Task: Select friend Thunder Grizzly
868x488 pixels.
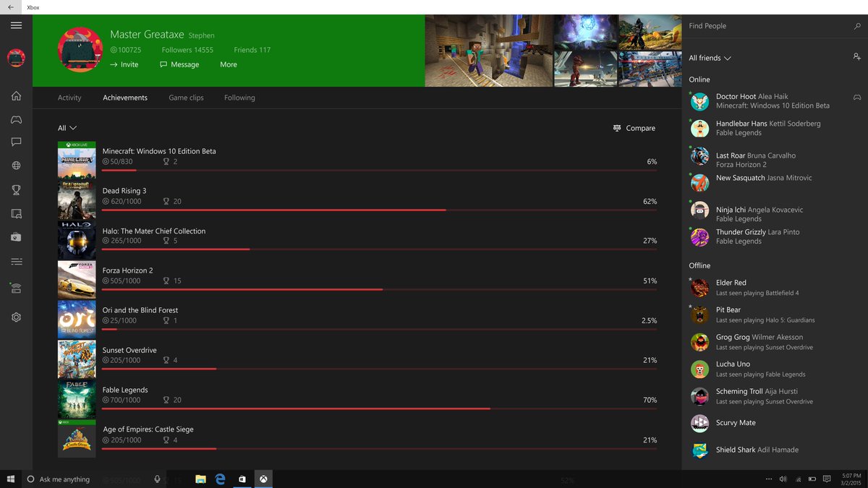Action: click(x=775, y=236)
